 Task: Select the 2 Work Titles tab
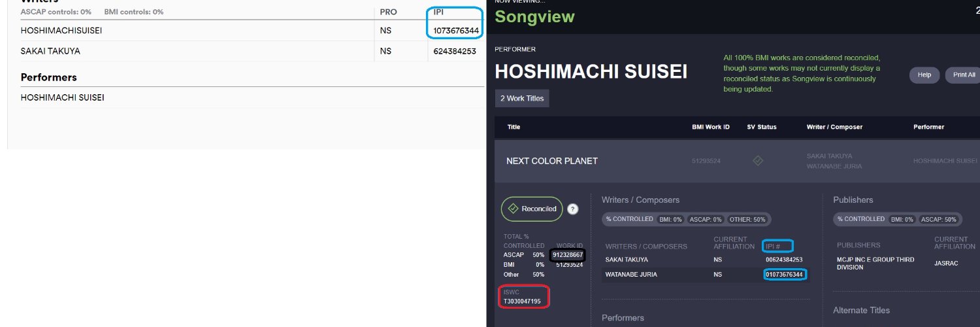click(522, 98)
